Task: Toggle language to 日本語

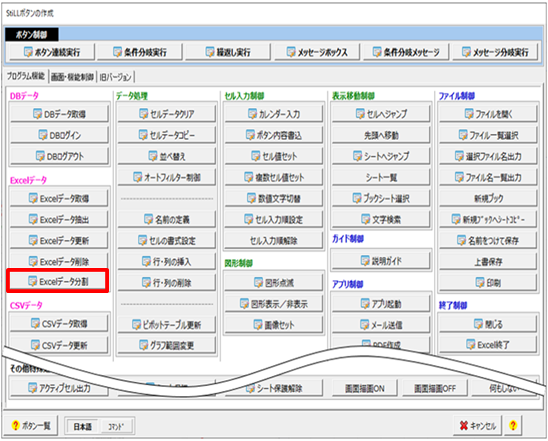Action: [x=82, y=426]
